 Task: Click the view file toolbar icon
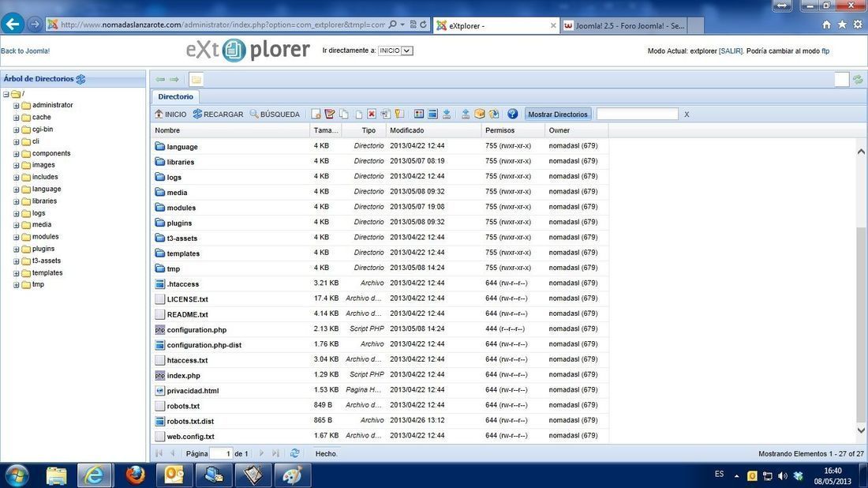(x=419, y=114)
